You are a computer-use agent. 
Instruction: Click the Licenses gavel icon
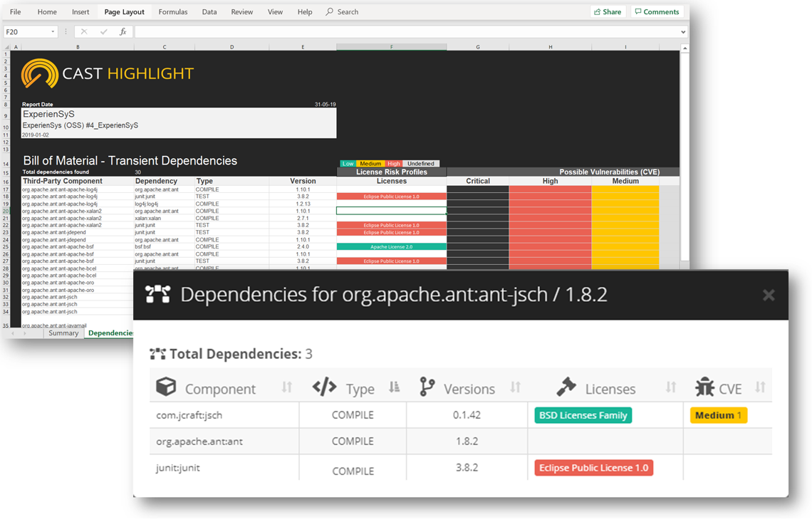tap(566, 387)
